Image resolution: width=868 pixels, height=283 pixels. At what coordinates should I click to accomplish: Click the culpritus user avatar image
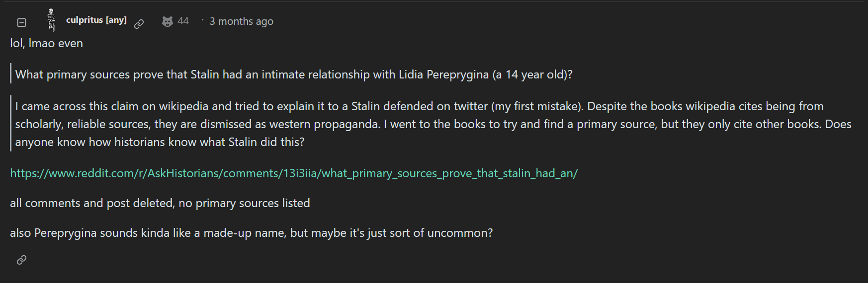(51, 20)
